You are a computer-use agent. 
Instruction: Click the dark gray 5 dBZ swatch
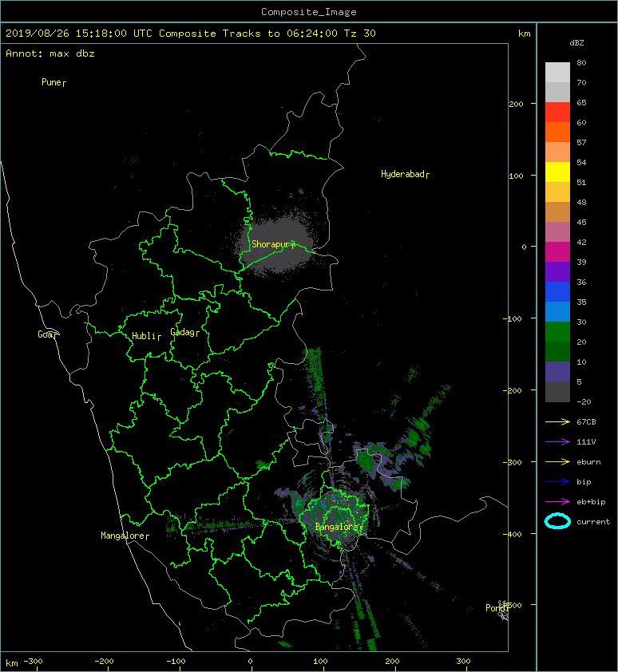tap(557, 391)
